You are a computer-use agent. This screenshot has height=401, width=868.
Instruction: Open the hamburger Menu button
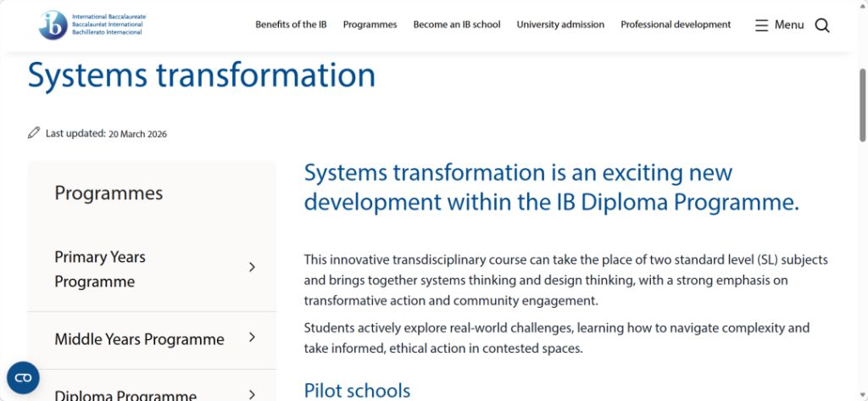click(x=780, y=25)
